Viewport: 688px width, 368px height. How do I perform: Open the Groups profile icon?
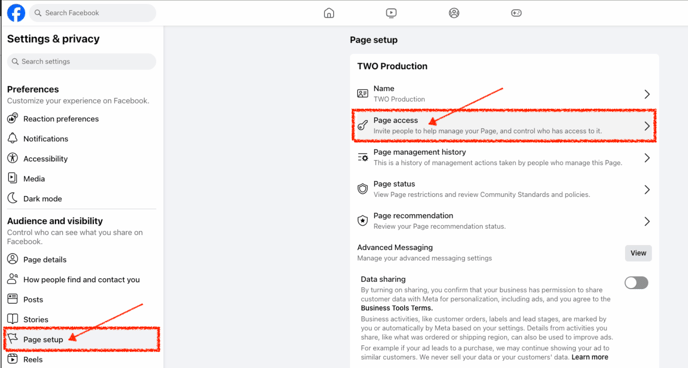[454, 13]
